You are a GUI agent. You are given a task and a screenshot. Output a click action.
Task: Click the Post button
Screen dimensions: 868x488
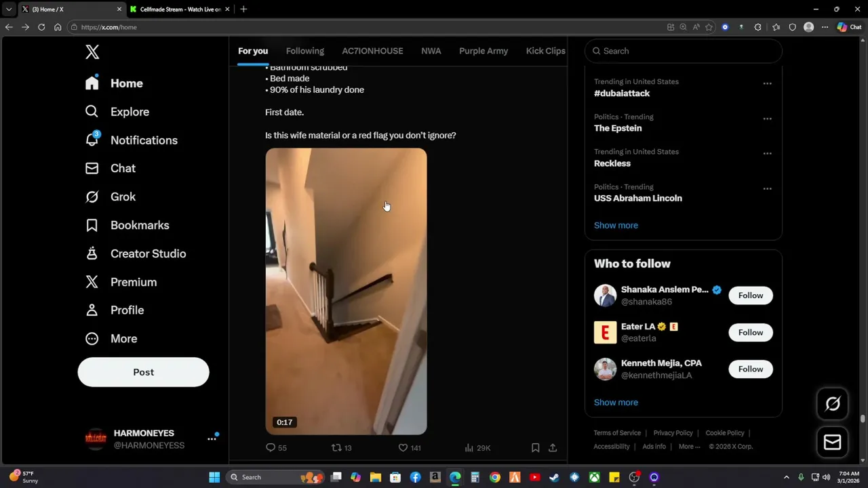click(x=143, y=372)
